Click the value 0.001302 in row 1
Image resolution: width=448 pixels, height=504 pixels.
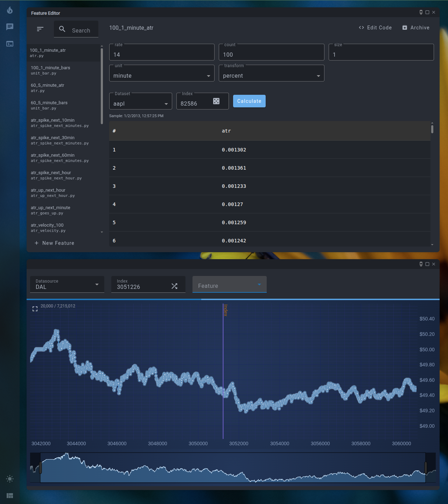[234, 150]
